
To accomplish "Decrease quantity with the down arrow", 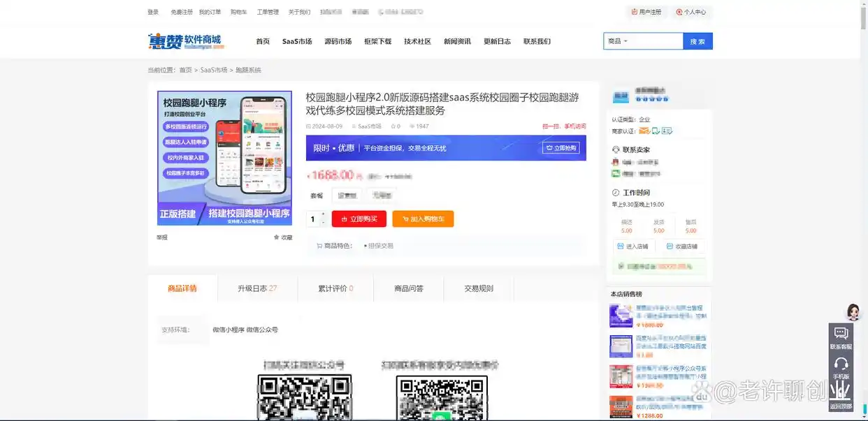I will pyautogui.click(x=323, y=223).
